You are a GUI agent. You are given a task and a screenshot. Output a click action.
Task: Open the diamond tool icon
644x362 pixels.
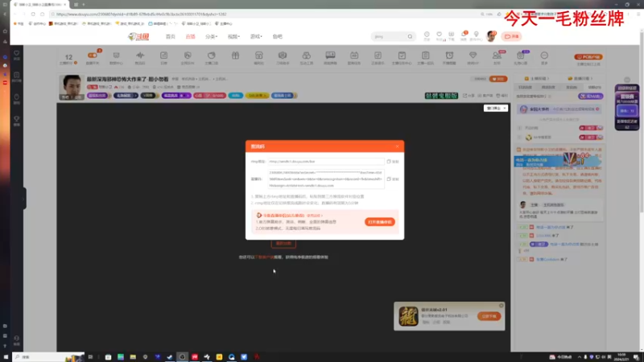click(473, 56)
